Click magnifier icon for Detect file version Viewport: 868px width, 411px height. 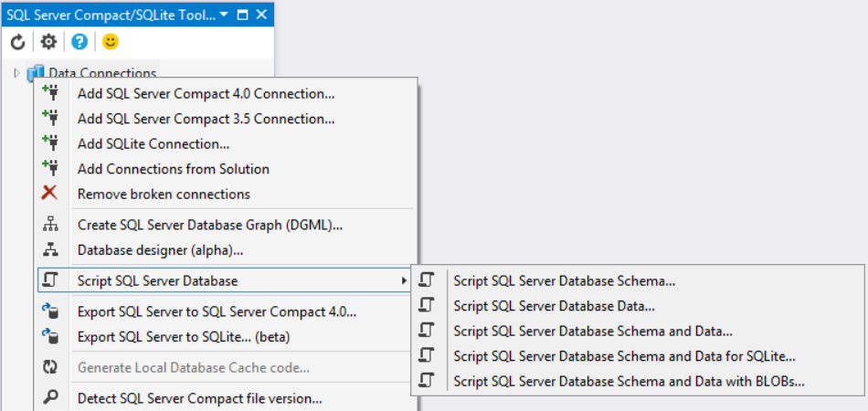click(50, 397)
